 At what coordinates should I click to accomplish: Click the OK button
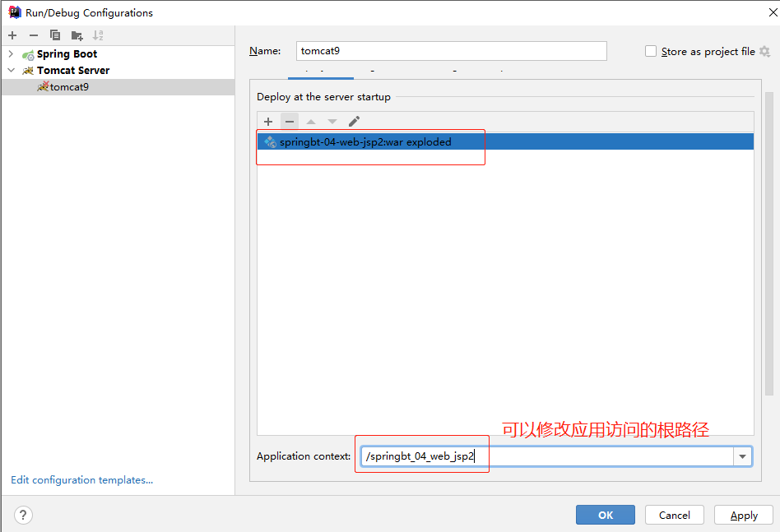606,515
